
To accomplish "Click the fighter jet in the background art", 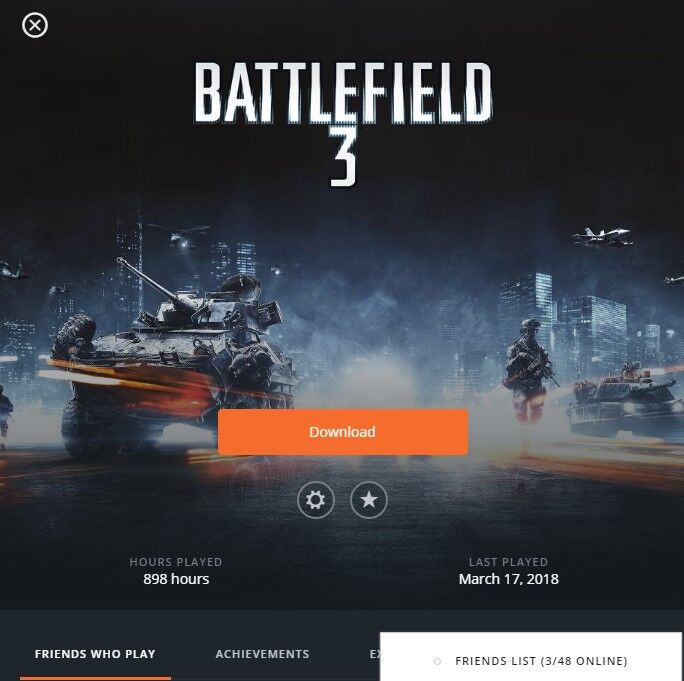I will point(602,237).
